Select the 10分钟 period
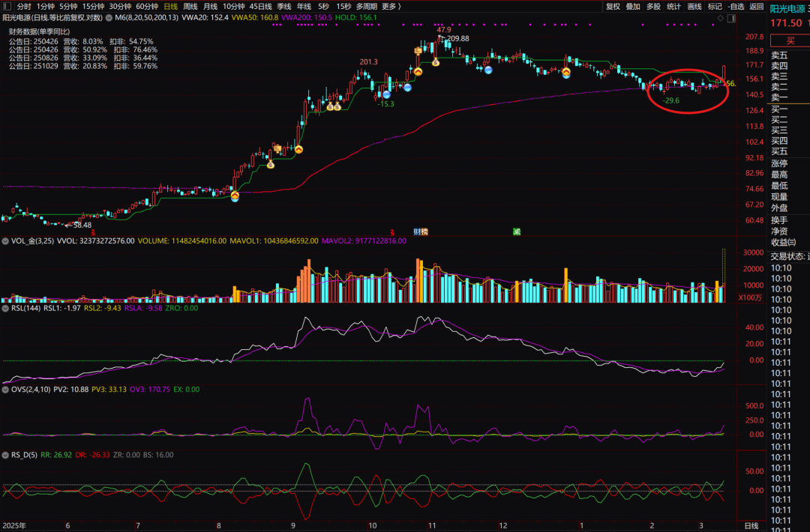810x532 pixels. (233, 6)
